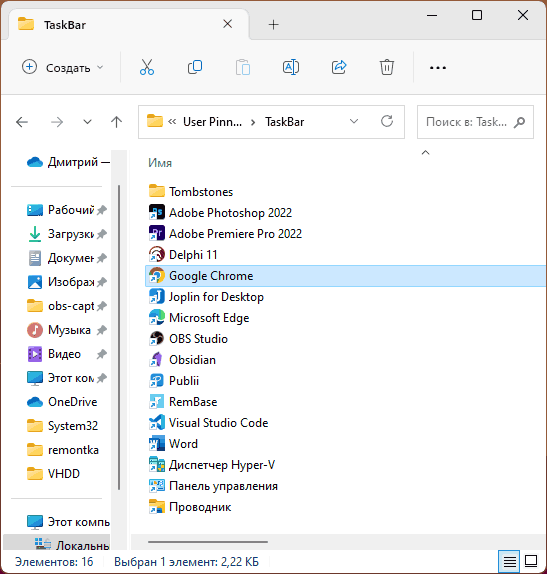Refresh the TaskBar folder view
This screenshot has height=574, width=547.
coord(387,121)
